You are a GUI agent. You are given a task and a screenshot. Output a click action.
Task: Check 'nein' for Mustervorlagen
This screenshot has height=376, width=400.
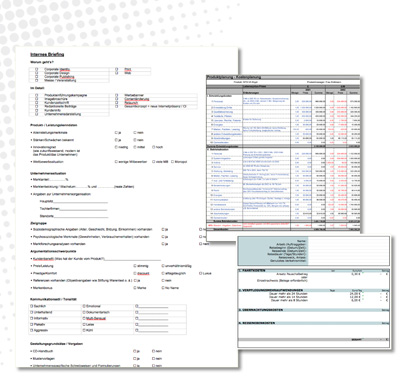click(154, 359)
